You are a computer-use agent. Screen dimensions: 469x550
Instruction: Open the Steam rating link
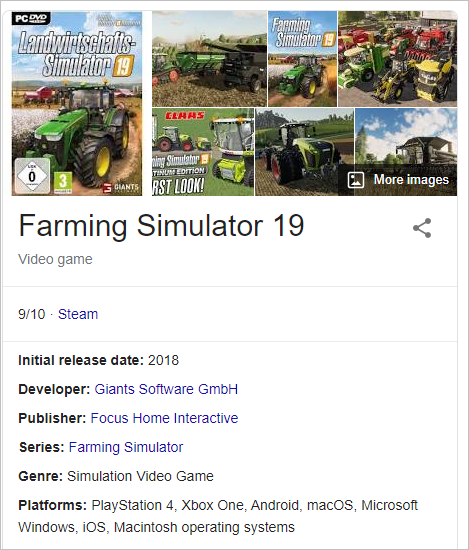click(x=78, y=314)
